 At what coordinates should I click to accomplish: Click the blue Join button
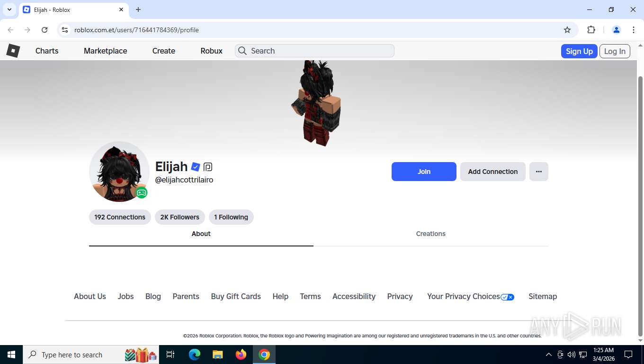[x=424, y=172]
